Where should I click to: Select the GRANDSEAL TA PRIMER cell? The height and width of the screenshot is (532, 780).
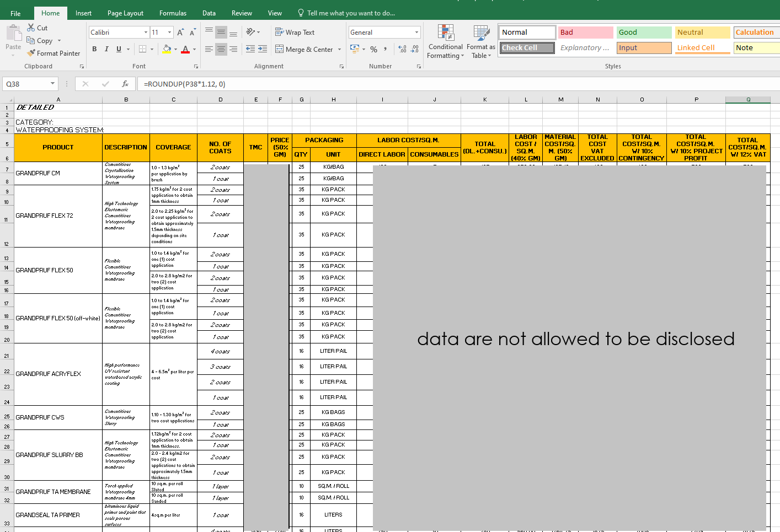(58, 515)
